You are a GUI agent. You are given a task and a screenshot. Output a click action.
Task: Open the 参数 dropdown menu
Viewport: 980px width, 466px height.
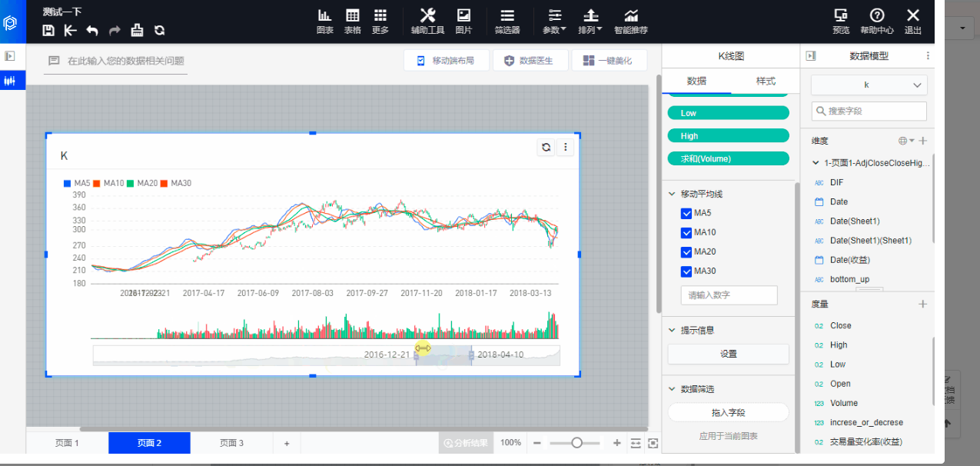(x=554, y=21)
